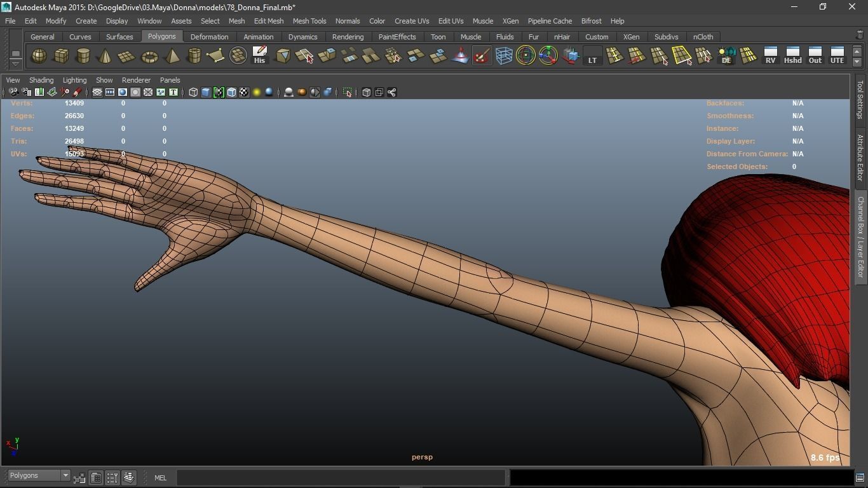Click the MEL command language label

160,478
